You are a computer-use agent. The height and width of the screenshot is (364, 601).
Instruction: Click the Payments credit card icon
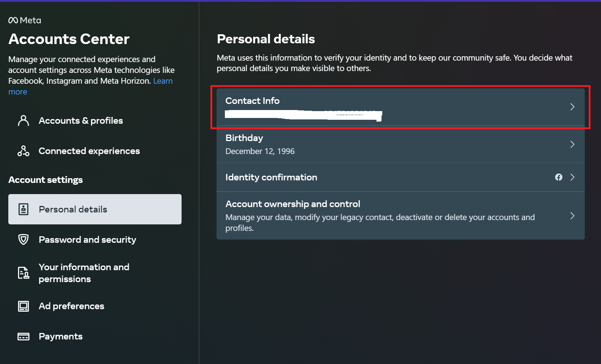point(23,336)
